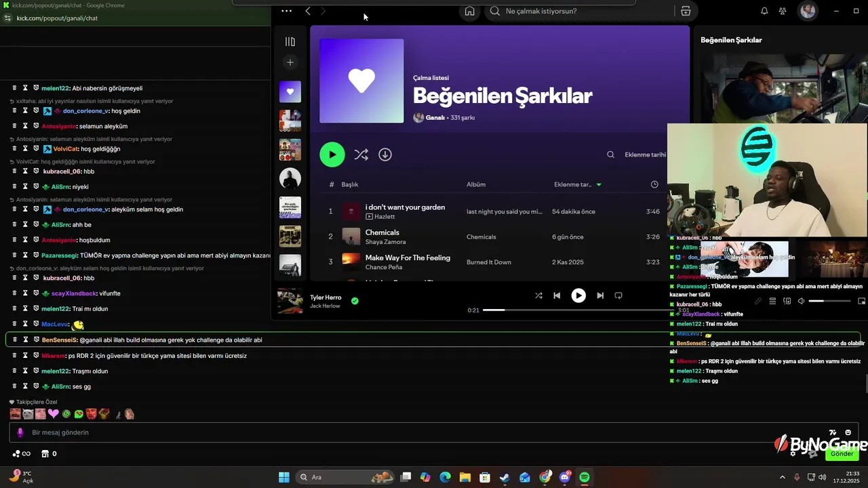Select highlighted BenSenseiS chat message
The image size is (868, 488).
pos(433,340)
